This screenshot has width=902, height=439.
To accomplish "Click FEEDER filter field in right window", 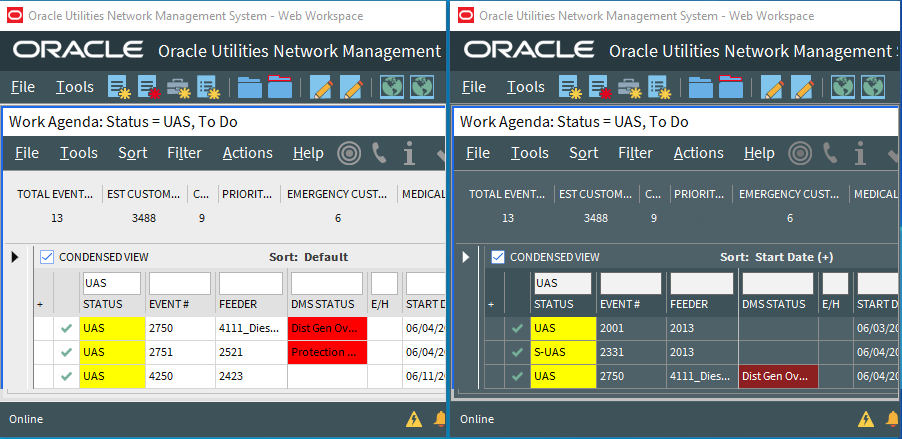I will point(702,283).
